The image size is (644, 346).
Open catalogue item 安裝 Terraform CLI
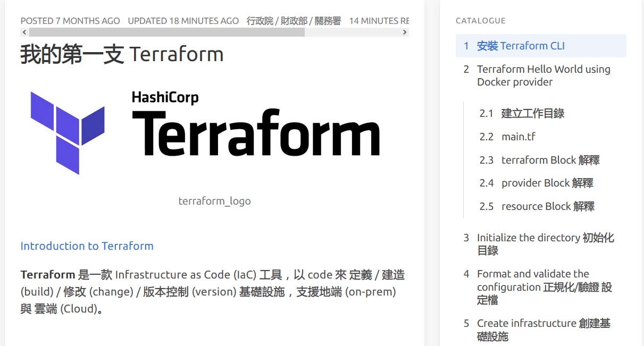coord(541,46)
